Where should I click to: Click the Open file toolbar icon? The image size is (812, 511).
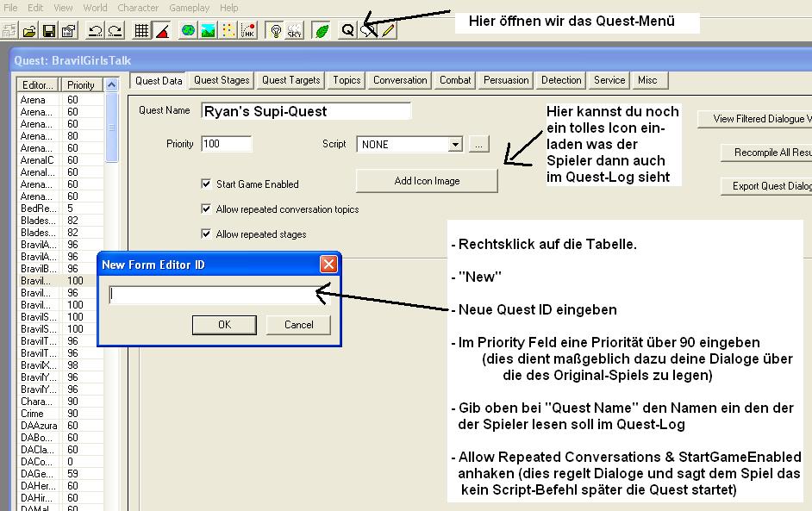pyautogui.click(x=30, y=30)
